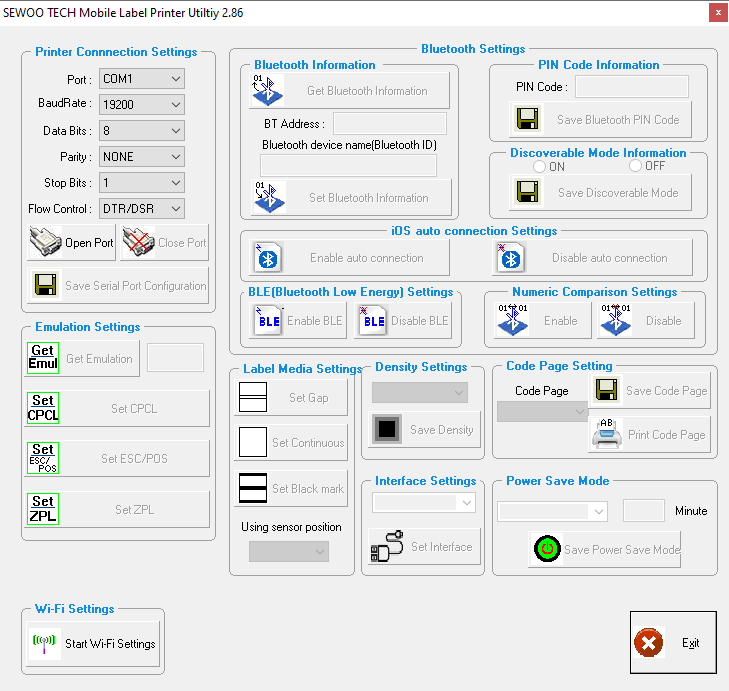
Task: Click the Power Save Minute input field
Action: 643,511
